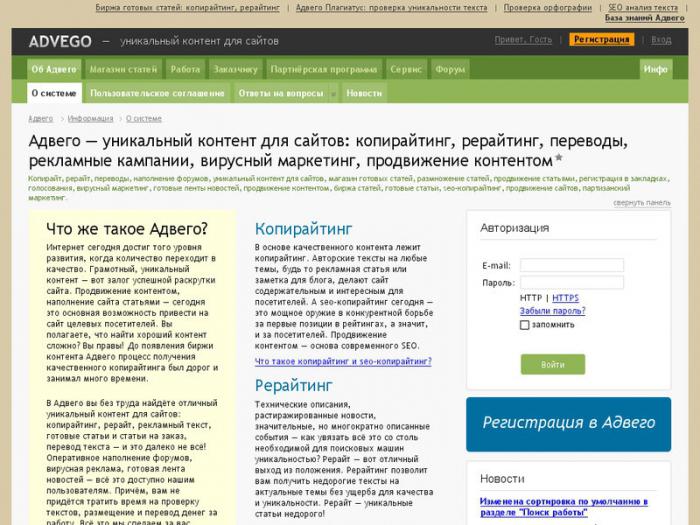
Task: Click the «Информация» breadcrumb link
Action: tap(91, 119)
